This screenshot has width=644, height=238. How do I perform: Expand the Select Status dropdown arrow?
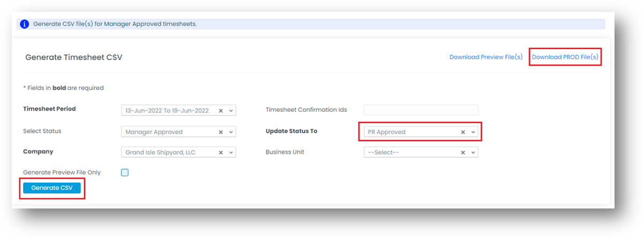point(231,132)
